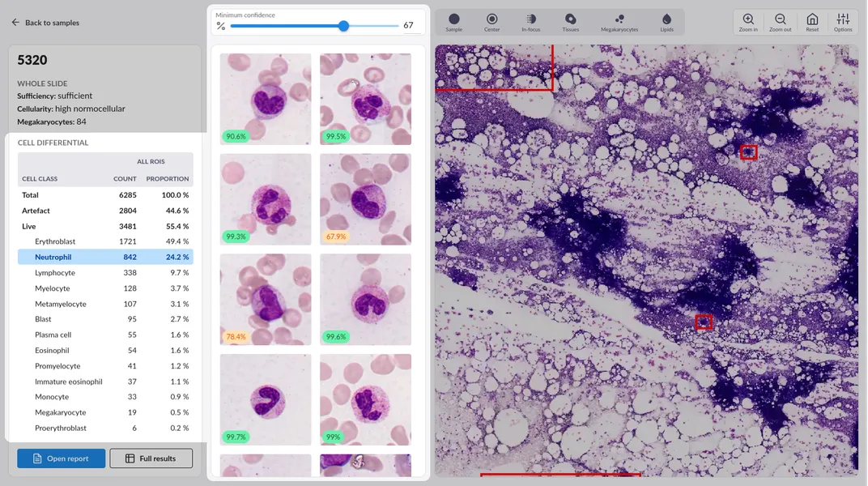The height and width of the screenshot is (486, 868).
Task: Show Megakaryocytes on the slide
Action: 619,22
